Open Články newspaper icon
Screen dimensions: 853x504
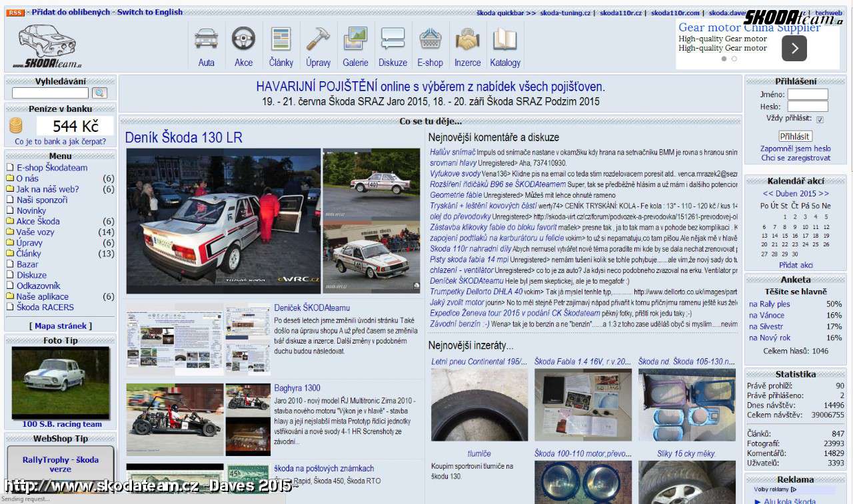click(x=281, y=39)
